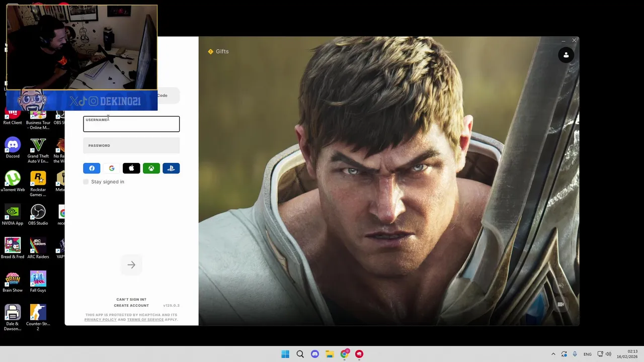
Task: Open Business Tour Online desktop shortcut
Action: point(38,121)
